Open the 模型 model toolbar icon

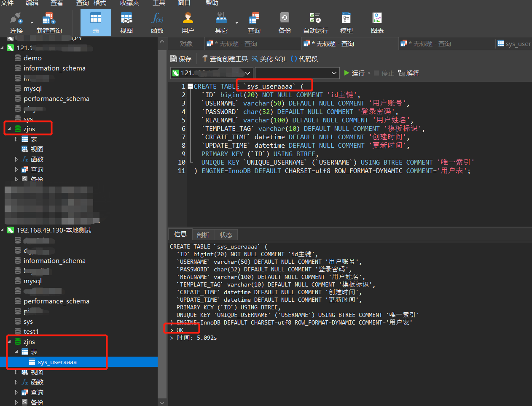coord(347,23)
